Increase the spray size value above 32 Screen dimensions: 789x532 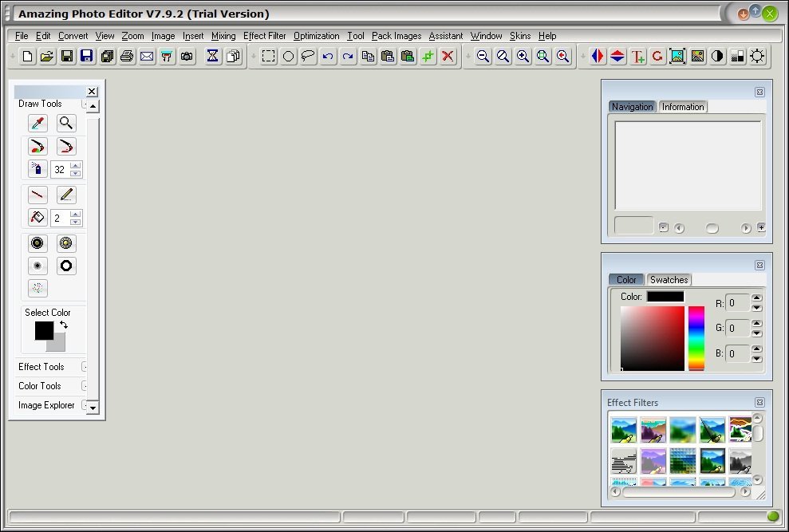[77, 164]
